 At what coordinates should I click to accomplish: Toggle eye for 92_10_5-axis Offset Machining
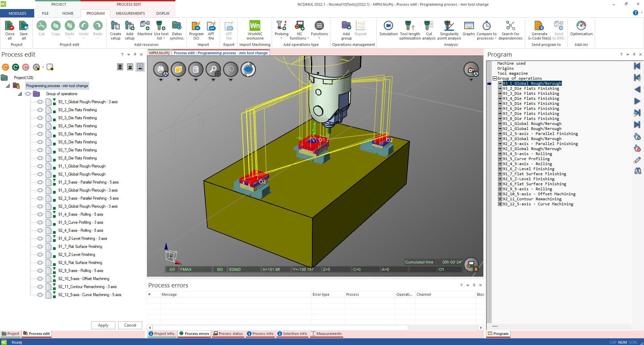tap(40, 279)
